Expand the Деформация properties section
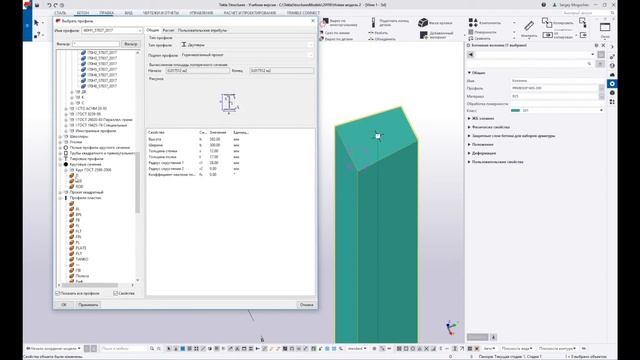The height and width of the screenshot is (360, 640). pos(469,153)
